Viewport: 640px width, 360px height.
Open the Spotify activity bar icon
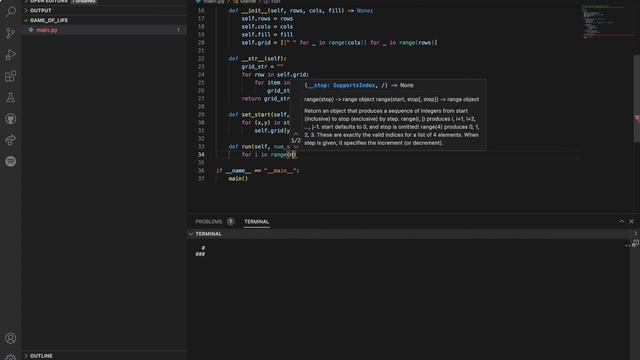(11, 161)
